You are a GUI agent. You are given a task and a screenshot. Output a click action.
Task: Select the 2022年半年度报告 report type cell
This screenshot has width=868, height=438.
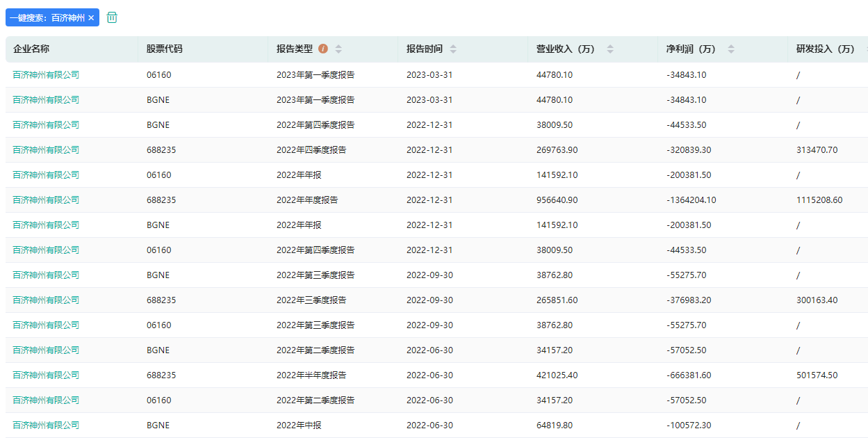tap(311, 375)
